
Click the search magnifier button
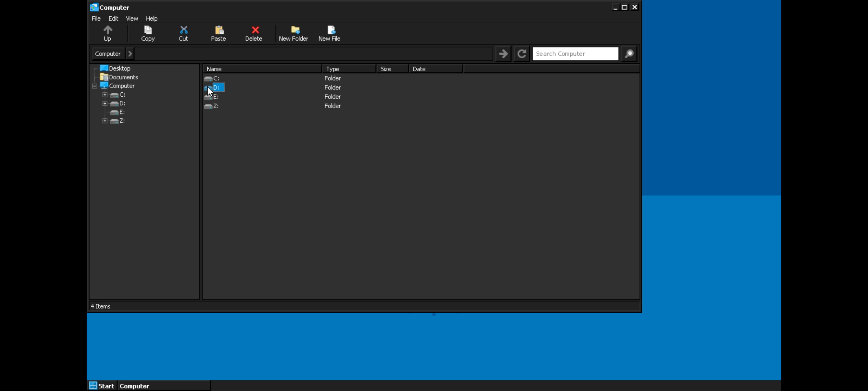tap(629, 54)
